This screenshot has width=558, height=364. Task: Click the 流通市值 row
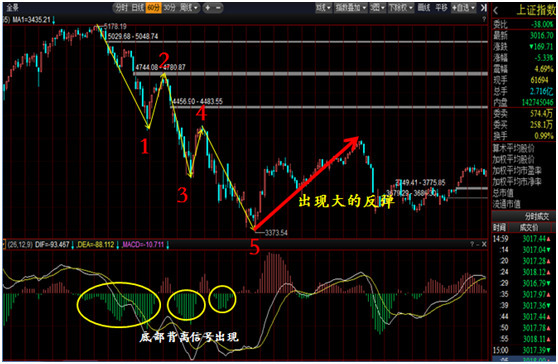(x=523, y=204)
